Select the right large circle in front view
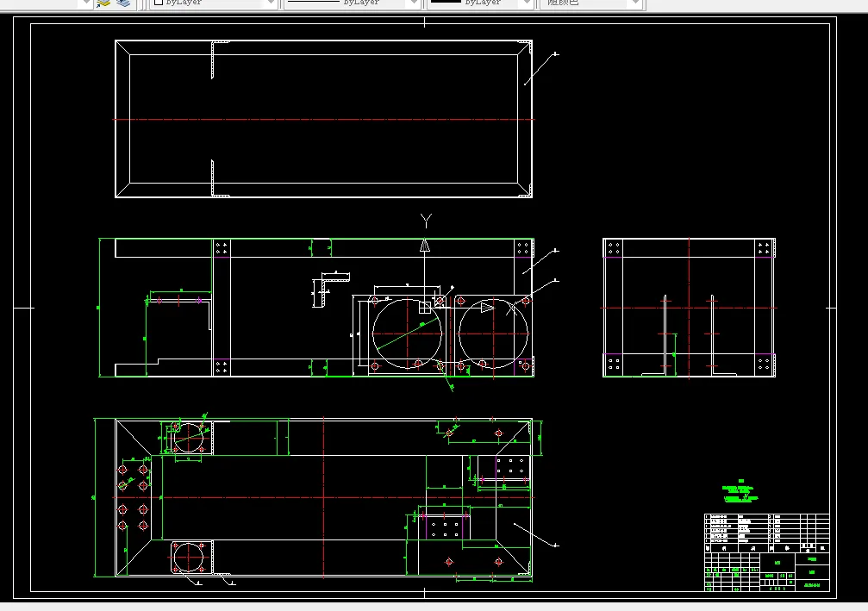Image resolution: width=868 pixels, height=611 pixels. tap(493, 334)
